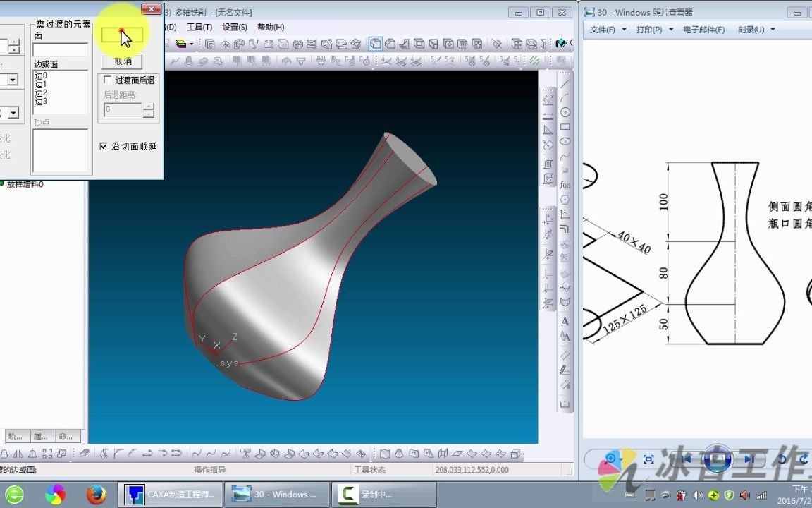
Task: Increase the radius spinner up arrow
Action: pos(14,42)
